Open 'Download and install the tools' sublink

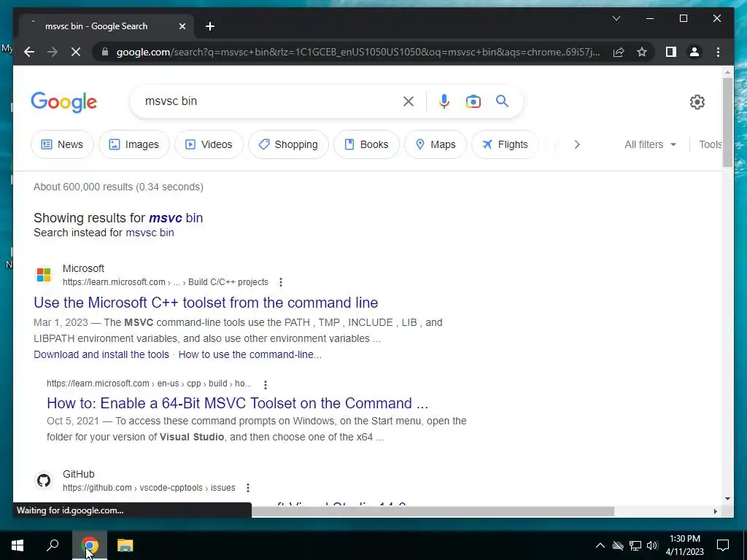coord(101,354)
